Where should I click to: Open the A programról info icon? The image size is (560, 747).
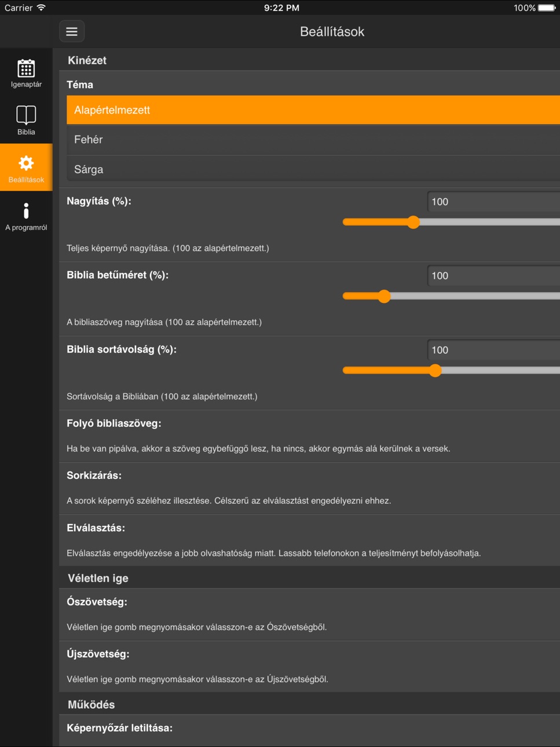26,211
